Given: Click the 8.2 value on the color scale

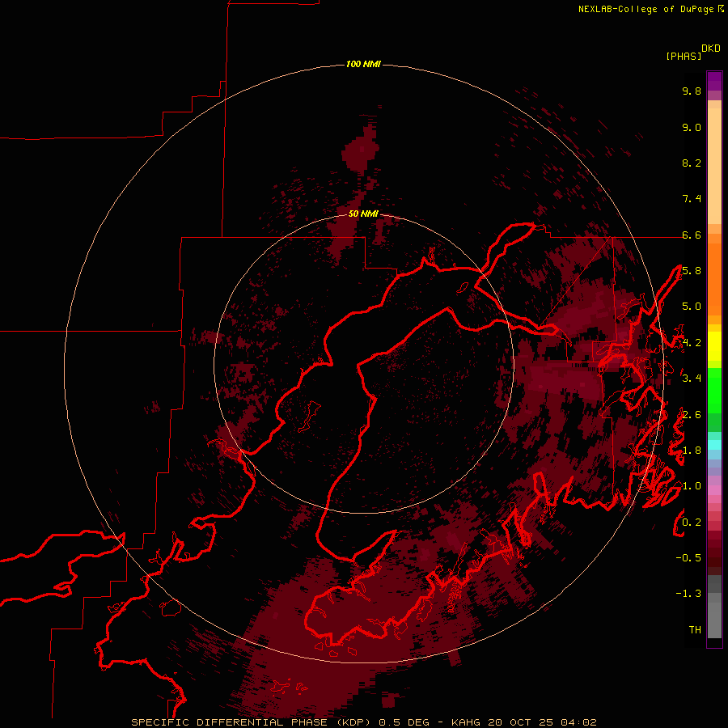Looking at the screenshot, I should point(692,163).
